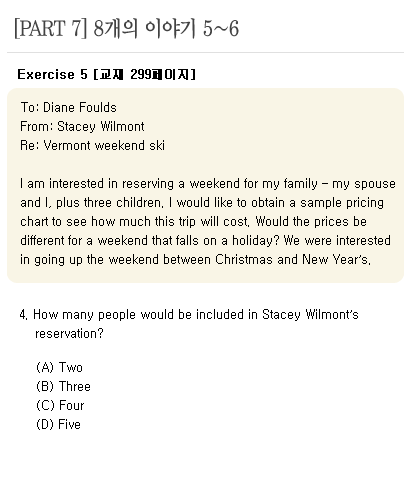Select answer option (D) Five
This screenshot has height=480, width=410.
[x=58, y=424]
